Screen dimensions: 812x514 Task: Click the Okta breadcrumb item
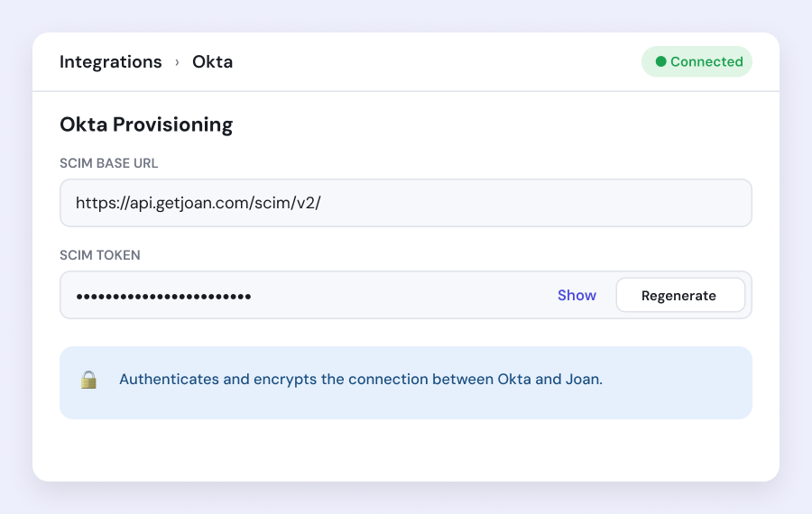click(212, 61)
